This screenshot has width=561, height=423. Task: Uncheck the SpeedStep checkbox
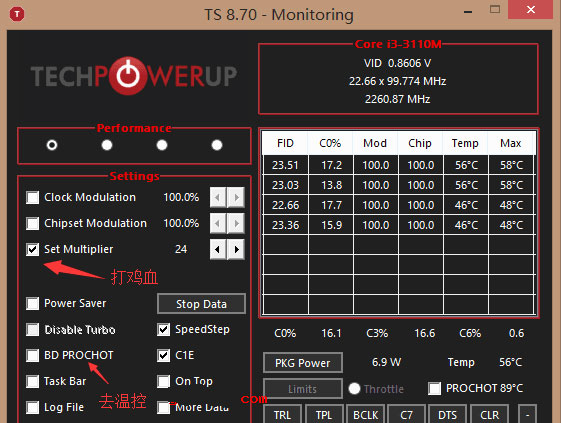(x=164, y=330)
